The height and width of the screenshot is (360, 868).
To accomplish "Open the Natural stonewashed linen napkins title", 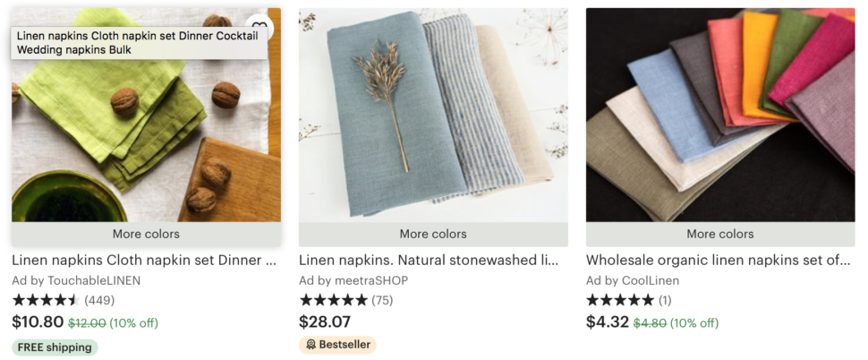I will tap(429, 261).
